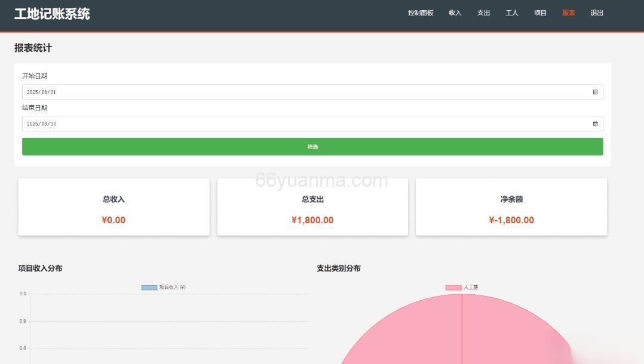Click the 净余额 summary card
Viewport: 644px width, 364px height.
coord(511,206)
